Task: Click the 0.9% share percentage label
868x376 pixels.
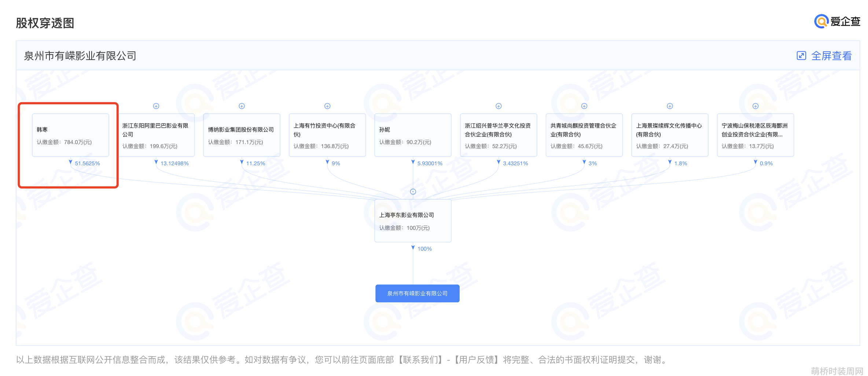Action: point(766,163)
